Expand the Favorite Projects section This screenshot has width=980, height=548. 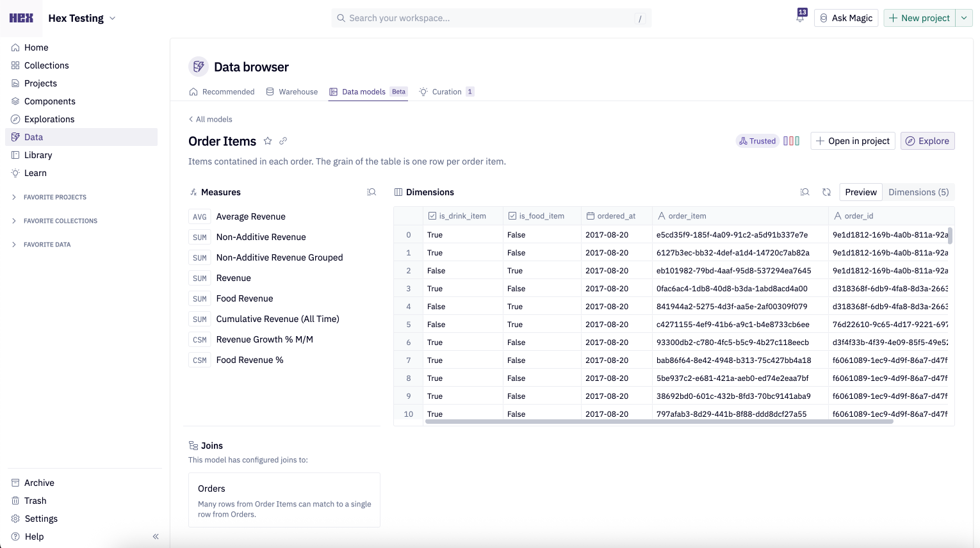pos(14,197)
